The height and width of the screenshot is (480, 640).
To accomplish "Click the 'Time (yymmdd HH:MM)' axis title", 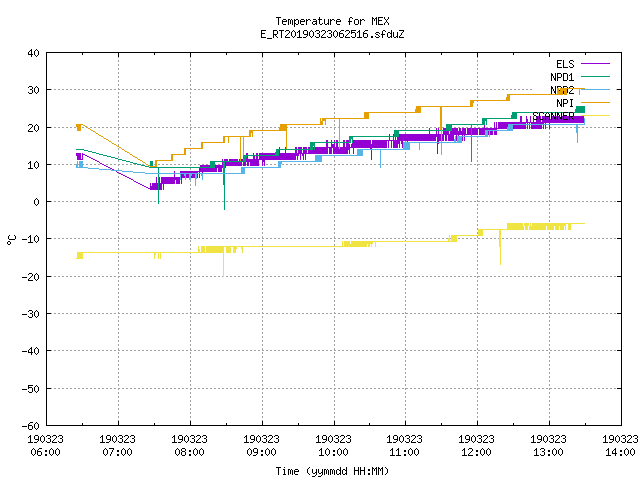I will pyautogui.click(x=332, y=471).
